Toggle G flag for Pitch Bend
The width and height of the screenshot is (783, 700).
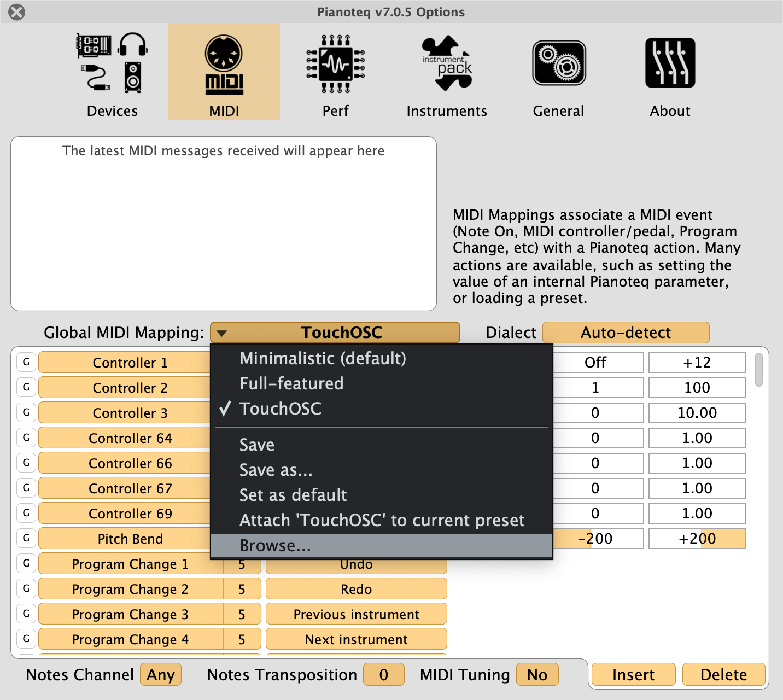tap(26, 538)
